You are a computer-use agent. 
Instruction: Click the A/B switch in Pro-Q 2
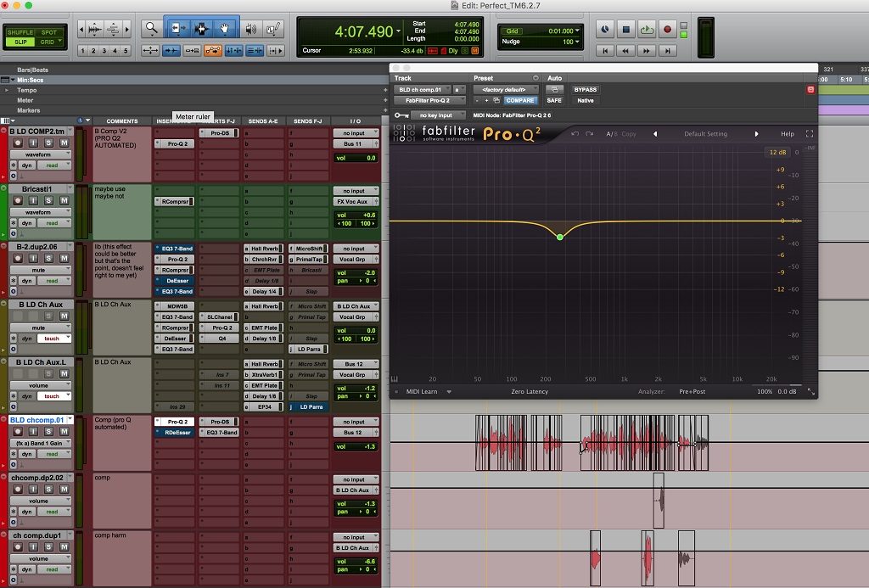(x=611, y=133)
